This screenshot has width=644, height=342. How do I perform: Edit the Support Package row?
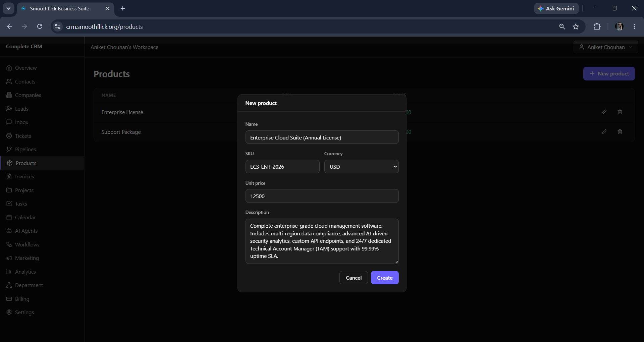coord(604,132)
